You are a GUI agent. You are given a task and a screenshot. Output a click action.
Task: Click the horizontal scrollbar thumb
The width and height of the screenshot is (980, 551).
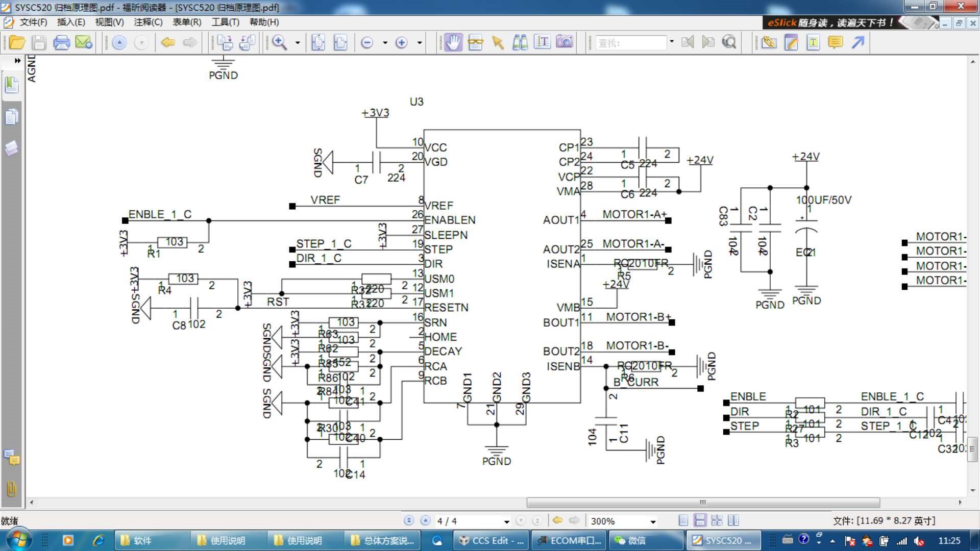[x=703, y=503]
